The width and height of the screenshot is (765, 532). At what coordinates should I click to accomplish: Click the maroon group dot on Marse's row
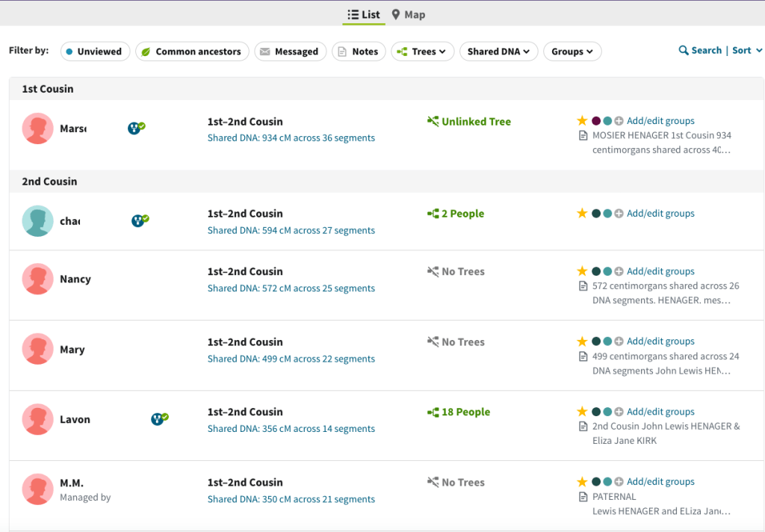pos(596,121)
